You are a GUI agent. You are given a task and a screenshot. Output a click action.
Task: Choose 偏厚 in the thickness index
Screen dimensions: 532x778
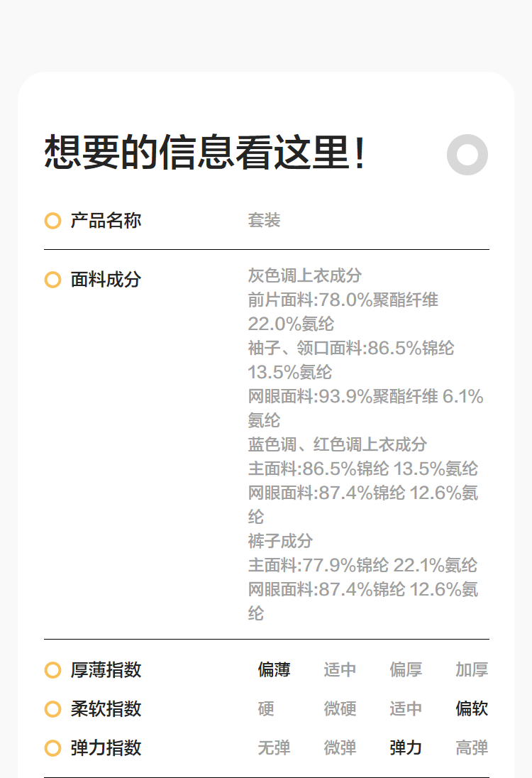tap(406, 670)
